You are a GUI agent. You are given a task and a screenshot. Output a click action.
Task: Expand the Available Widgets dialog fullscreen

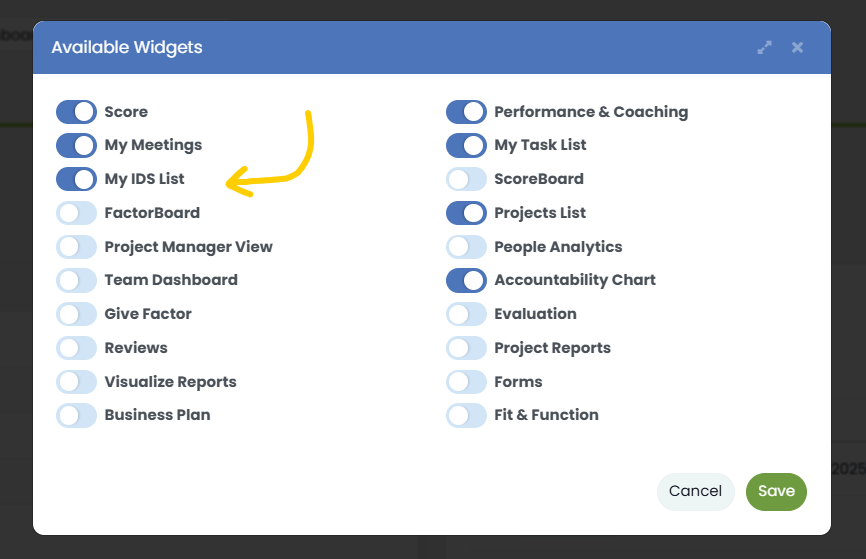(x=765, y=47)
